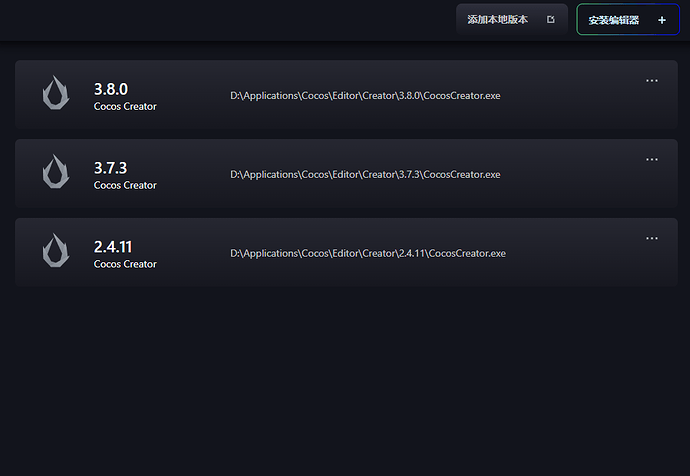Image resolution: width=690 pixels, height=476 pixels.
Task: Click the 添加本地版本 button
Action: pyautogui.click(x=512, y=19)
